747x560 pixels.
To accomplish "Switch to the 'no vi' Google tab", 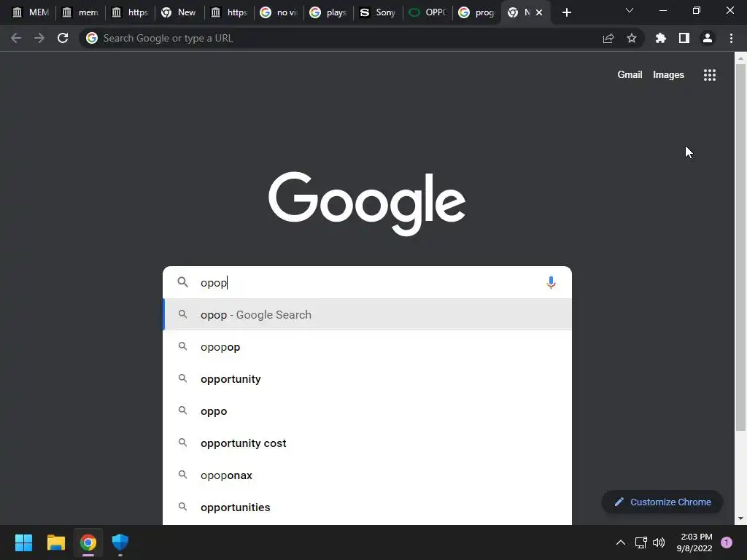I will point(279,12).
